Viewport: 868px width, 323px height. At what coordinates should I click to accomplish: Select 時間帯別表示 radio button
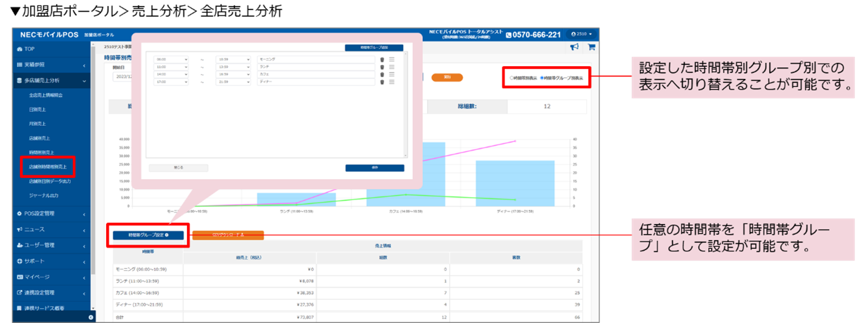click(x=511, y=78)
